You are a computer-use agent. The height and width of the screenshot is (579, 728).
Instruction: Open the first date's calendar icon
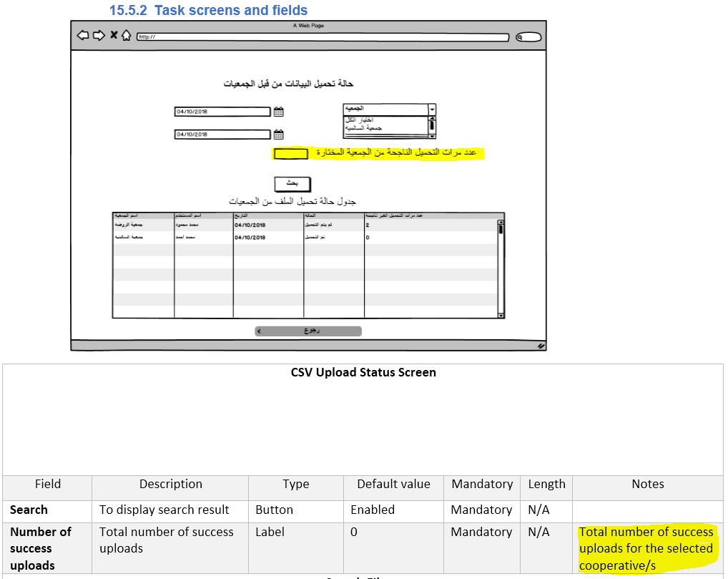click(x=279, y=112)
